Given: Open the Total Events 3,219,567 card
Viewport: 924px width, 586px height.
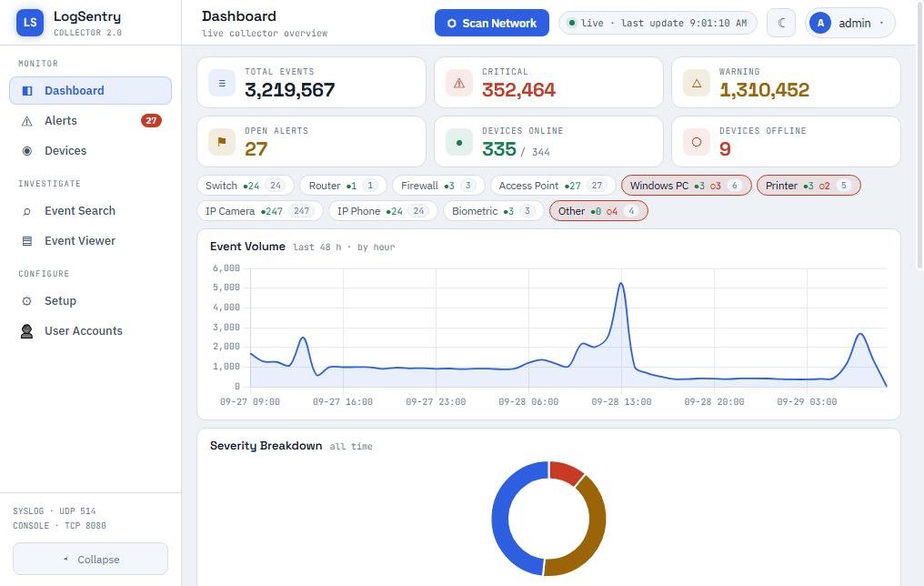Looking at the screenshot, I should (x=311, y=83).
